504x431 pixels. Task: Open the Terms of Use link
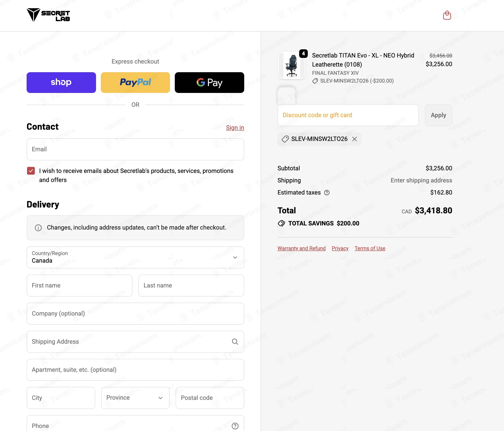coord(370,248)
